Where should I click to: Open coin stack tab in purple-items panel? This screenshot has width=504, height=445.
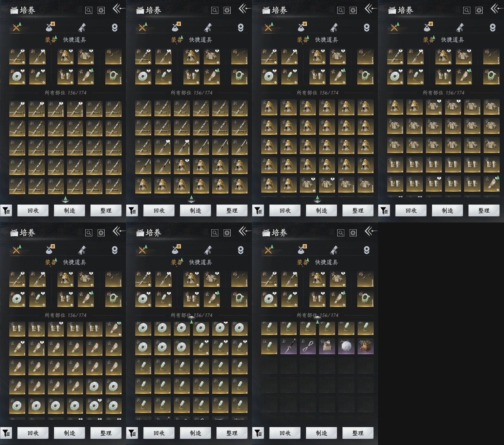click(367, 250)
